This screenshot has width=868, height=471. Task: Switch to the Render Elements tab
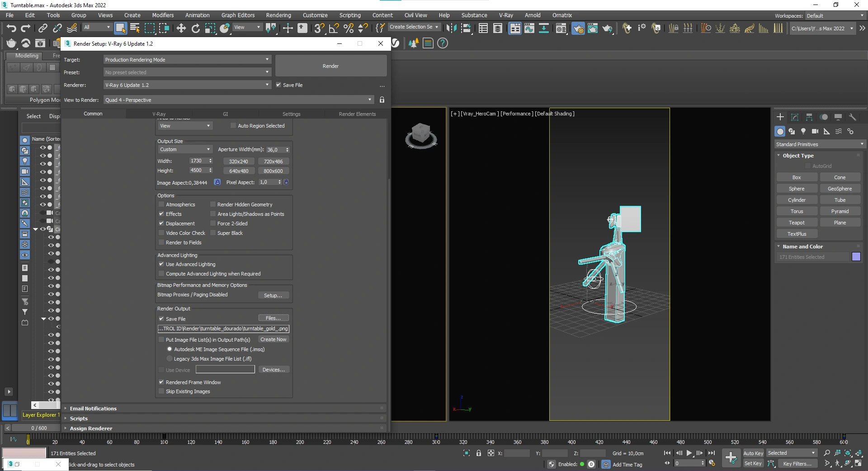[357, 114]
